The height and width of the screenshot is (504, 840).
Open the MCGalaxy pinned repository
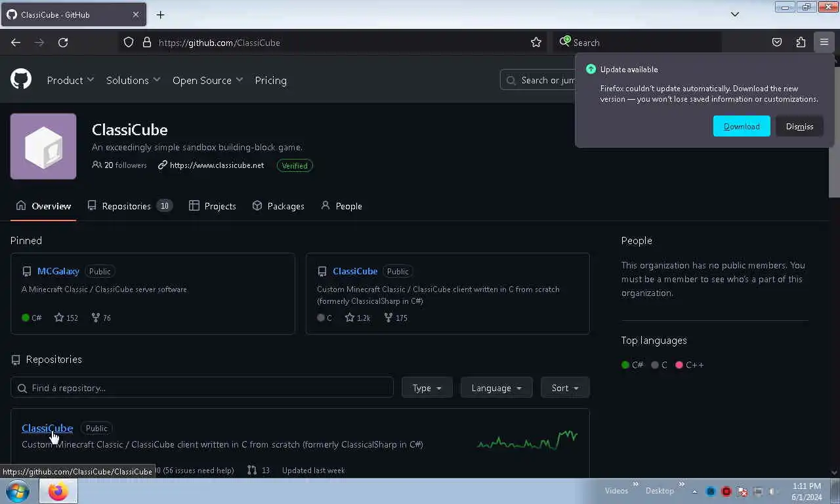click(58, 271)
